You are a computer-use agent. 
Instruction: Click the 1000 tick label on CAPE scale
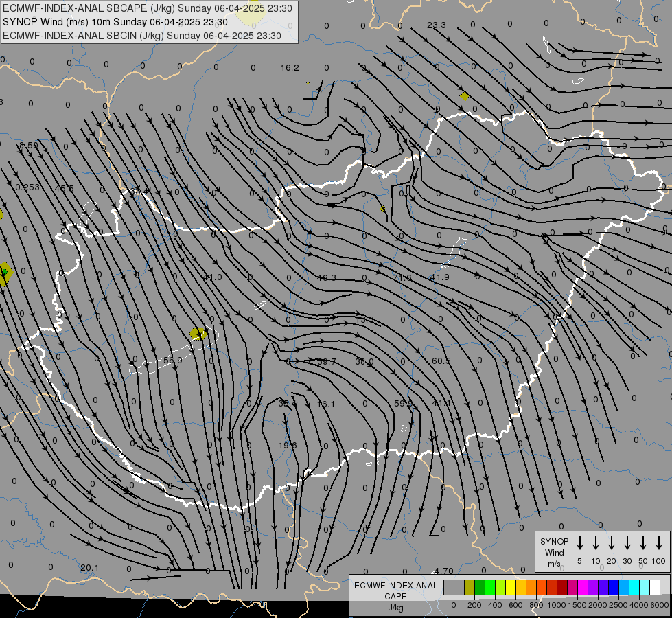557,605
